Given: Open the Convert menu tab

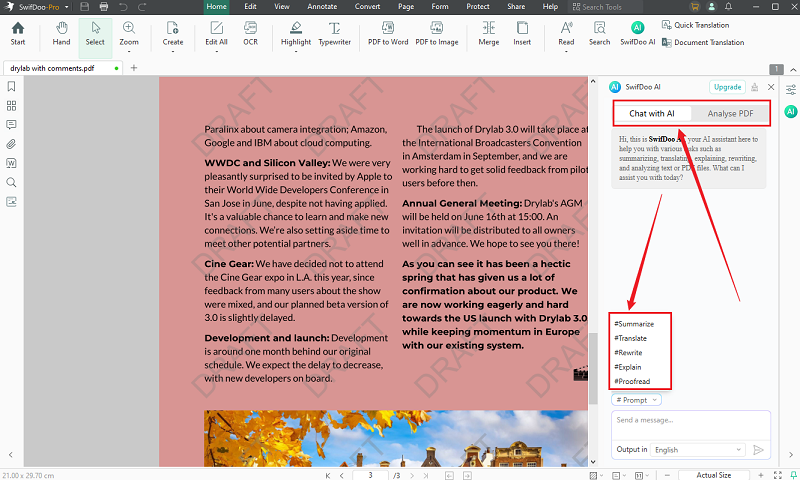Looking at the screenshot, I should point(367,7).
